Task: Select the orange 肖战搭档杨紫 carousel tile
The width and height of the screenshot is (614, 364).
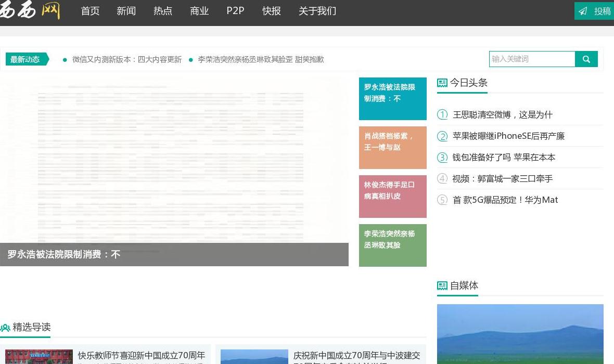Action: [x=392, y=148]
